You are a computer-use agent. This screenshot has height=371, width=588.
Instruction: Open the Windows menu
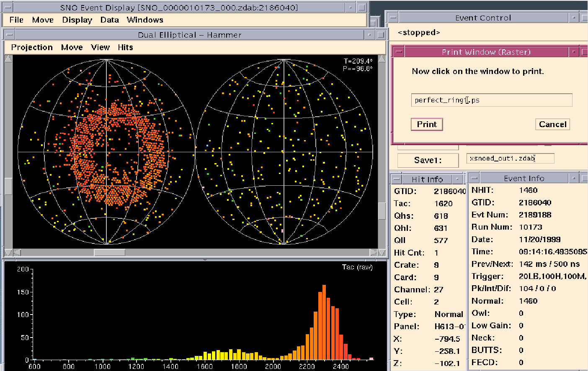[x=145, y=20]
